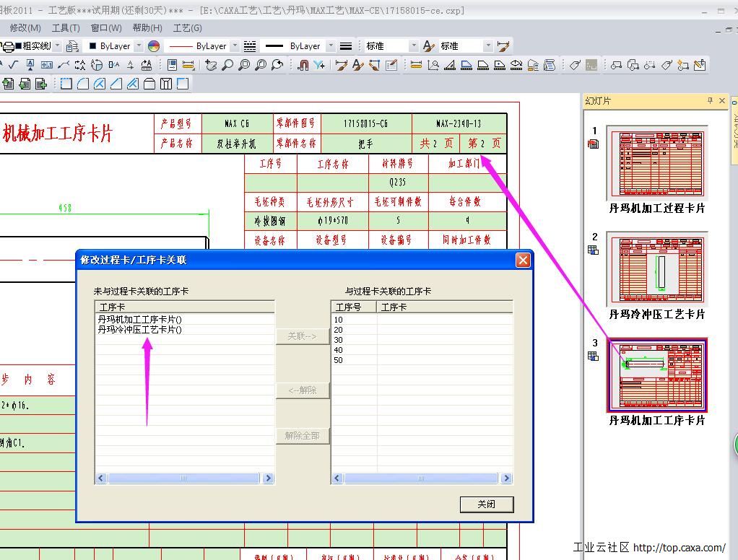Image resolution: width=738 pixels, height=560 pixels.
Task: Select the magnifier zoom tool
Action: coord(227,65)
